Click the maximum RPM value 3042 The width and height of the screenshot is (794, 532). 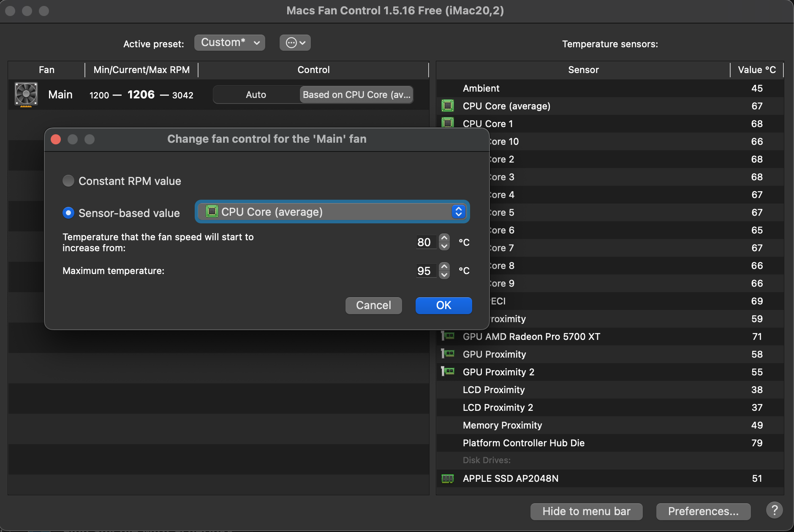click(x=183, y=95)
